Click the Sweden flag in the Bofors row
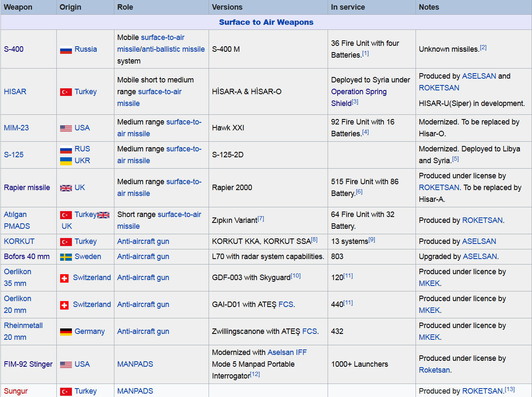532x397 pixels. (x=66, y=257)
